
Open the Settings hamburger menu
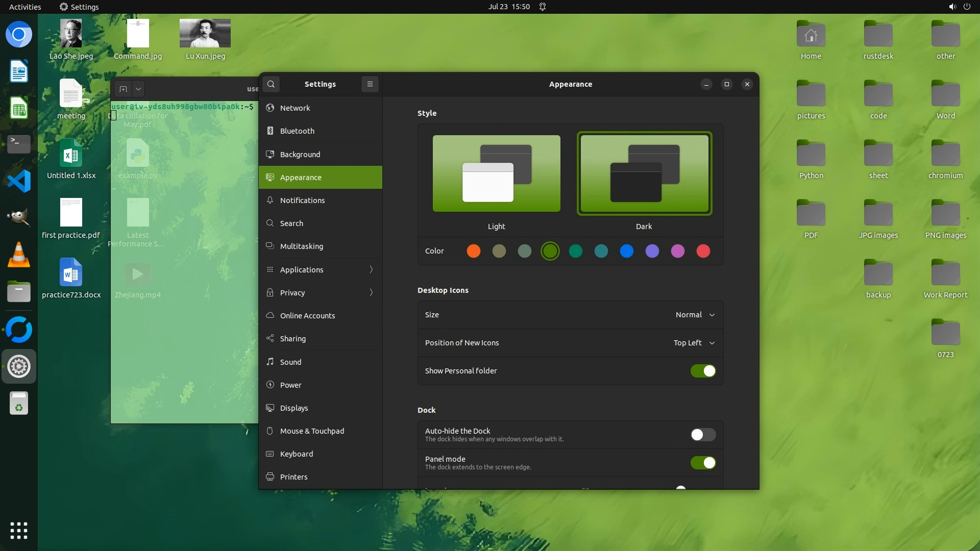click(370, 84)
